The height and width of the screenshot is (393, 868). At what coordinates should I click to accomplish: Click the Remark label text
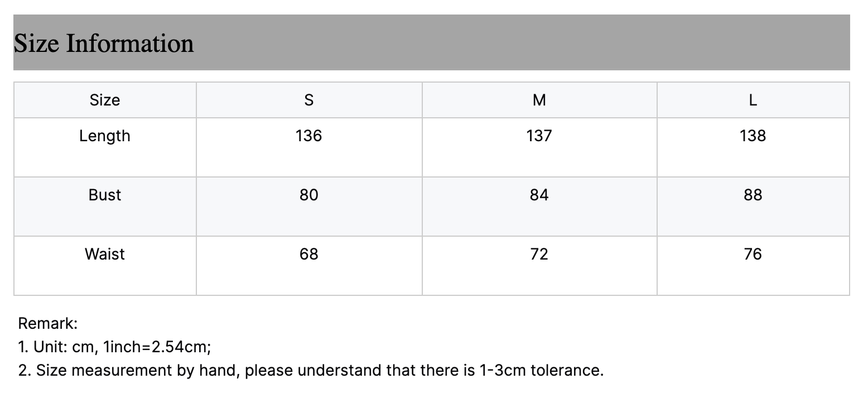[48, 323]
